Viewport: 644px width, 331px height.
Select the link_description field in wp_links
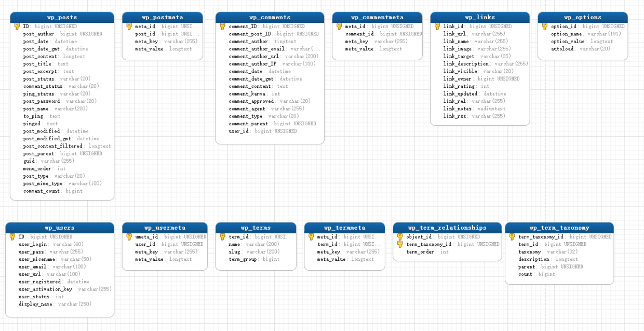click(466, 64)
